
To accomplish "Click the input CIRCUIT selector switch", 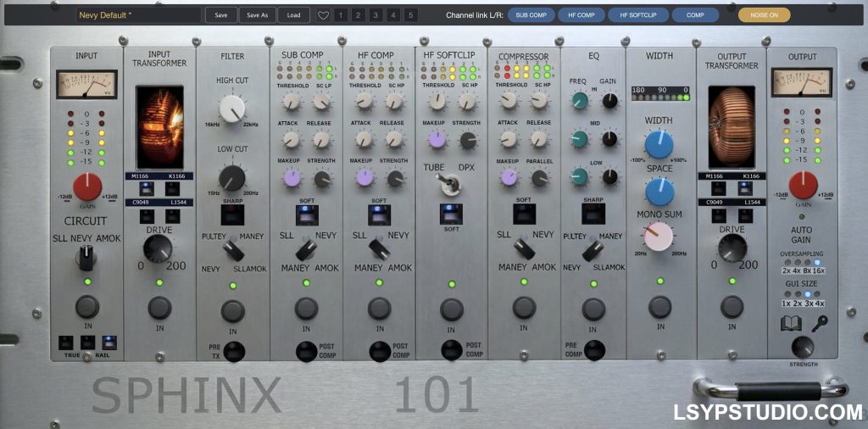I will point(86,258).
